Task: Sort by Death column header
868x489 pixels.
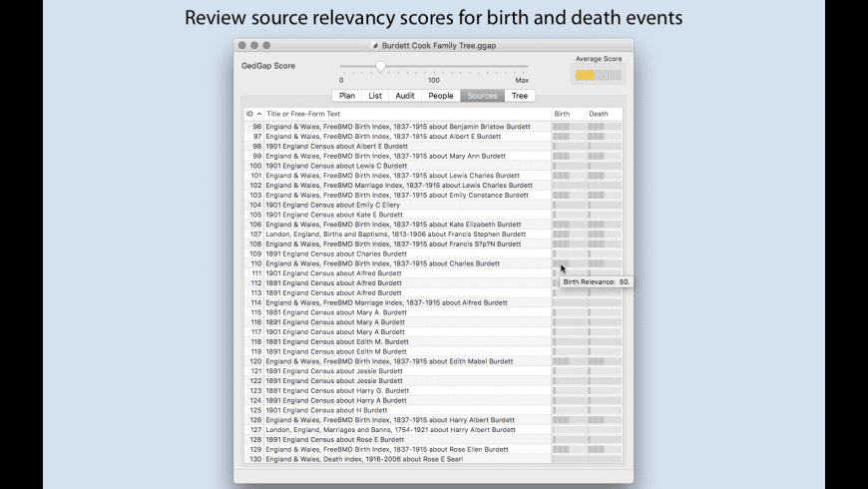Action: tap(605, 114)
